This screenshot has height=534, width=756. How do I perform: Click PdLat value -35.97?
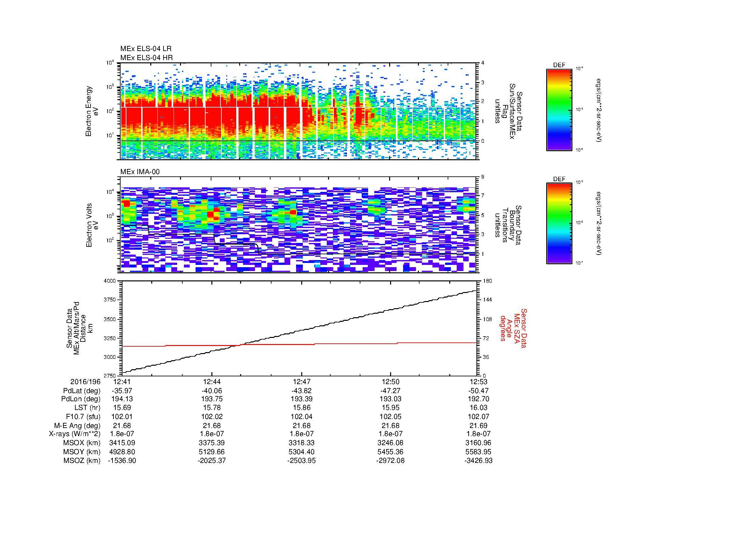122,391
